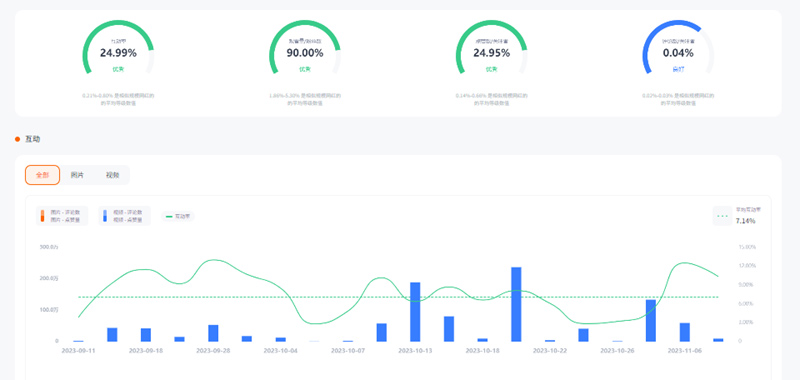Viewport: 800px width, 380px height.
Task: Click the 2023-09-28 date axis label
Action: coord(213,351)
